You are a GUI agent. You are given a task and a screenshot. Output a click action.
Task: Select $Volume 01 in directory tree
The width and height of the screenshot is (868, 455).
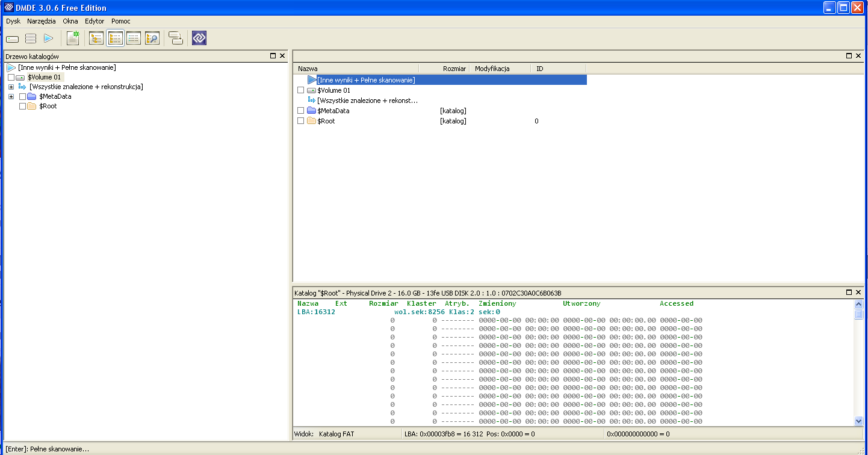45,78
